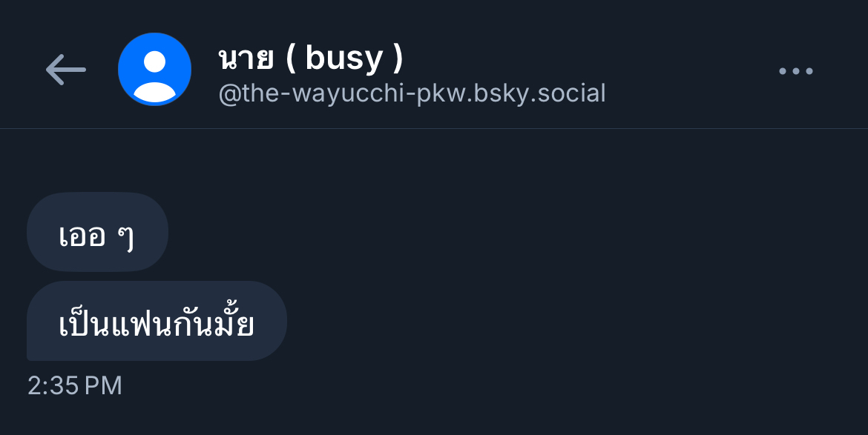Click the bsky.social part of the handle

[540, 93]
